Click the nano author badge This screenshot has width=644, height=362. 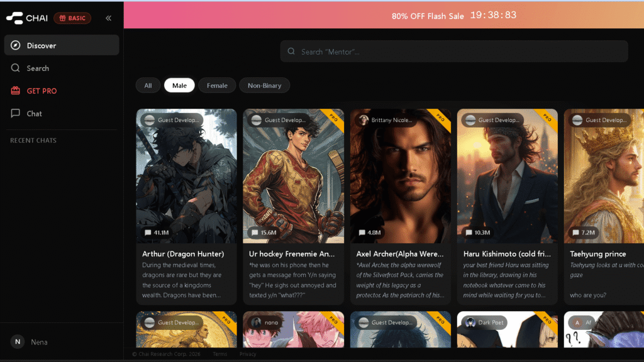[x=265, y=322]
